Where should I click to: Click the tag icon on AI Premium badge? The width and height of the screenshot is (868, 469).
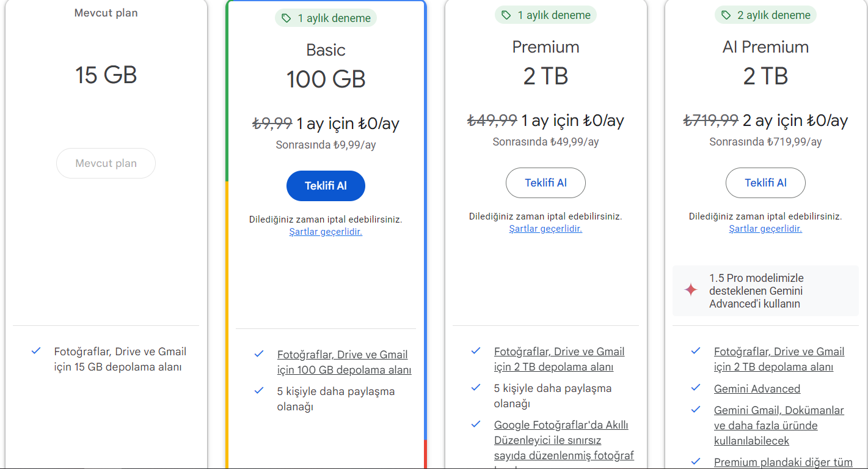coord(726,15)
